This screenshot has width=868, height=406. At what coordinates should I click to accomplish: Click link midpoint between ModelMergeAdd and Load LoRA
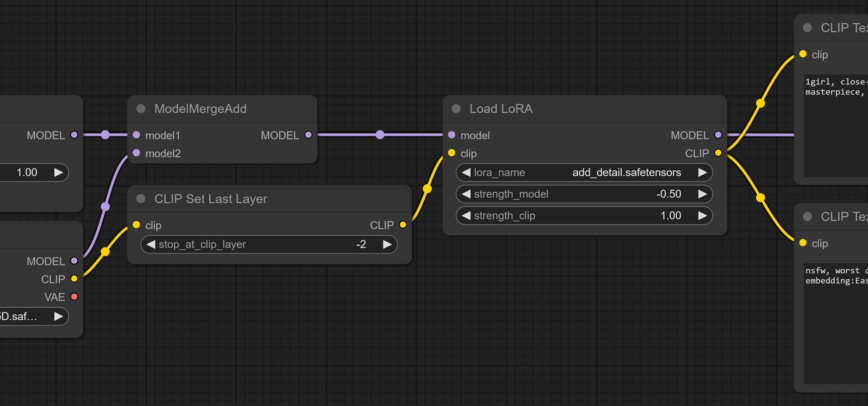[380, 135]
